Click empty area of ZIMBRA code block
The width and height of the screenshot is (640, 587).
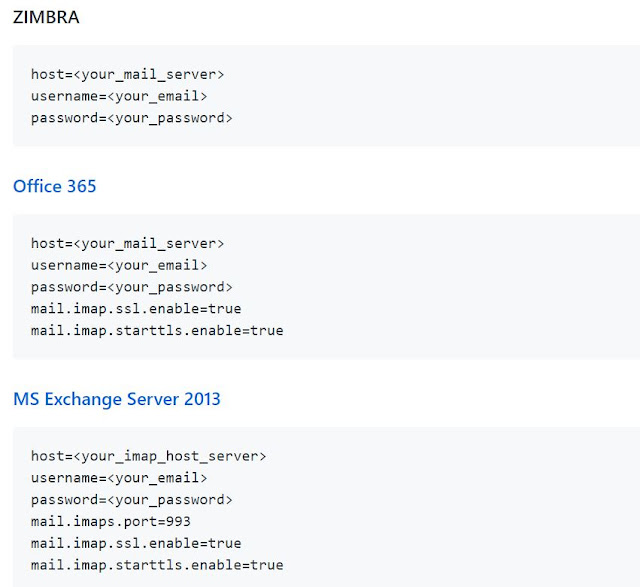[450, 96]
